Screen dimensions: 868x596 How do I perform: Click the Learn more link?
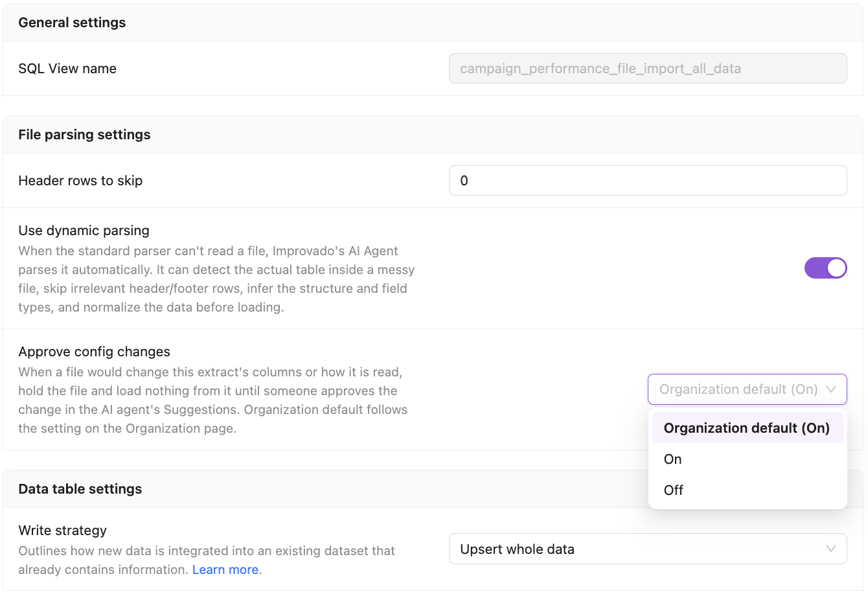[225, 570]
